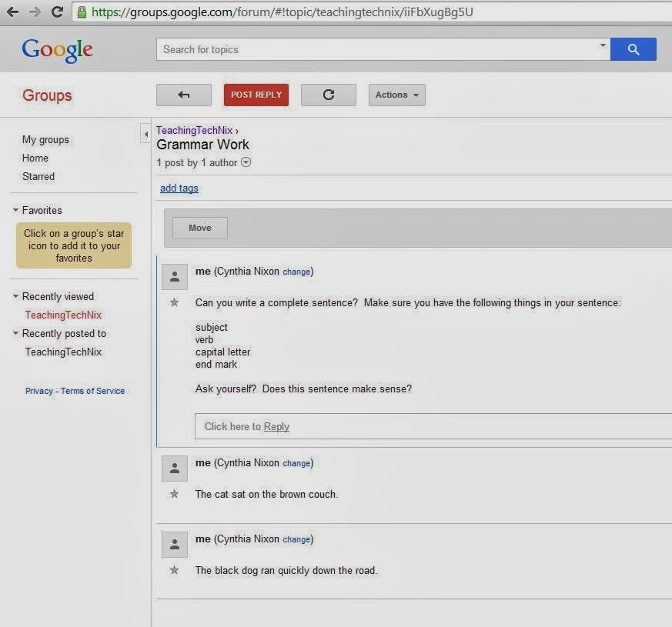Click the add tags link
Screen dimensions: 672x627
pyautogui.click(x=179, y=188)
